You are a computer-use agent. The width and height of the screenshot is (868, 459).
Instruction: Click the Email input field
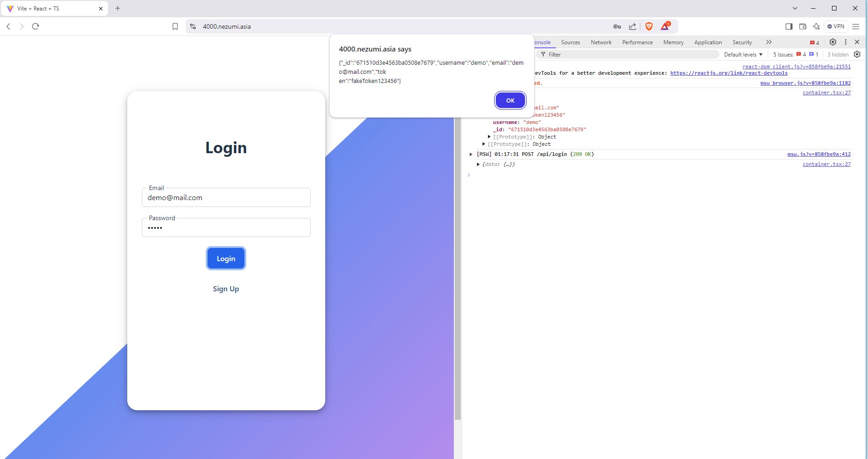(x=226, y=198)
